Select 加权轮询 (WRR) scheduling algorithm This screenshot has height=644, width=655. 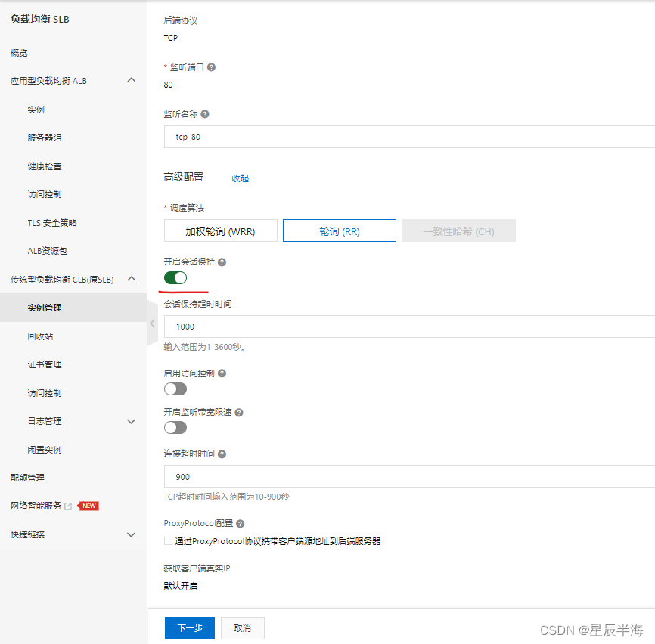click(x=221, y=231)
